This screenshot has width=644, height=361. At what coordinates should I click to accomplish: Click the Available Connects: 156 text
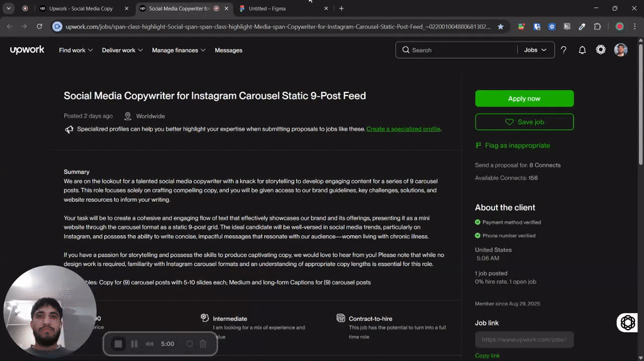506,178
